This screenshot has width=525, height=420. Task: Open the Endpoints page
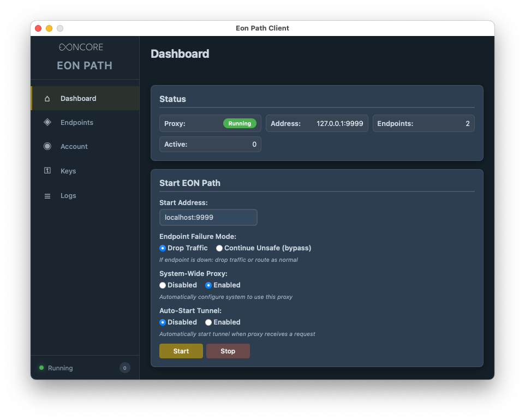tap(77, 122)
